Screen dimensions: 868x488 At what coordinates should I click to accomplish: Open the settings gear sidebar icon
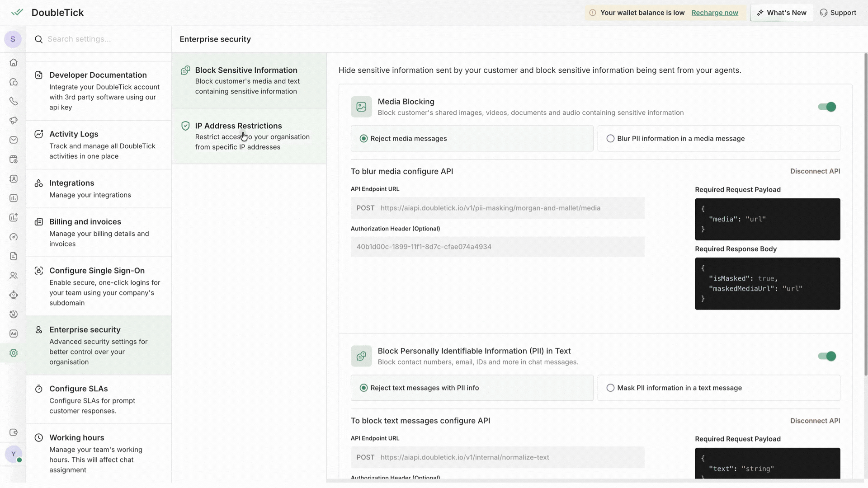(14, 353)
